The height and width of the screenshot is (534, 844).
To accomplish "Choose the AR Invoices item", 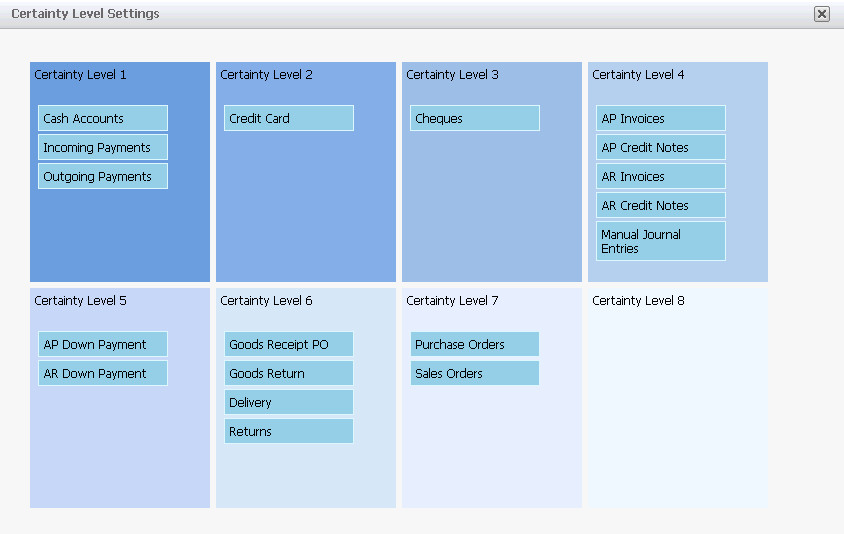I will pos(661,176).
